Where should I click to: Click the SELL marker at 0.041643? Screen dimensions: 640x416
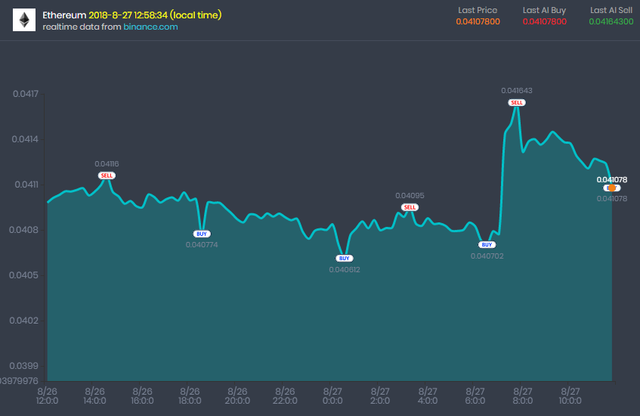pos(517,102)
